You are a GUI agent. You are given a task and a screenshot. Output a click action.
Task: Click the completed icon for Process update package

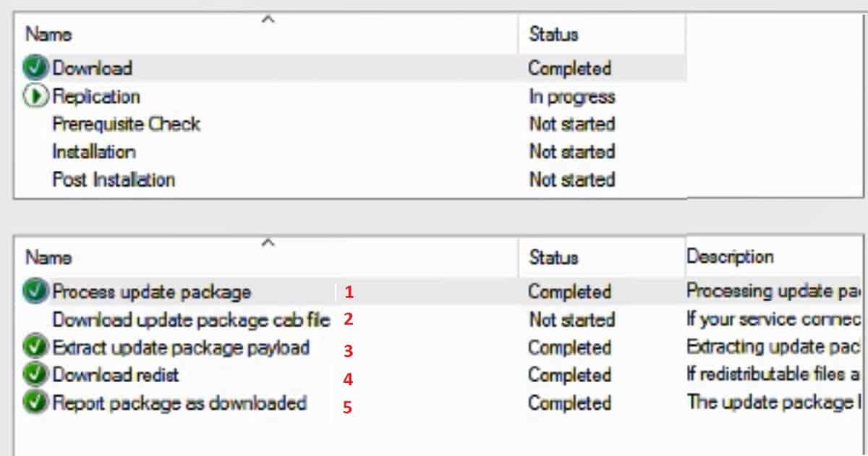pyautogui.click(x=35, y=292)
